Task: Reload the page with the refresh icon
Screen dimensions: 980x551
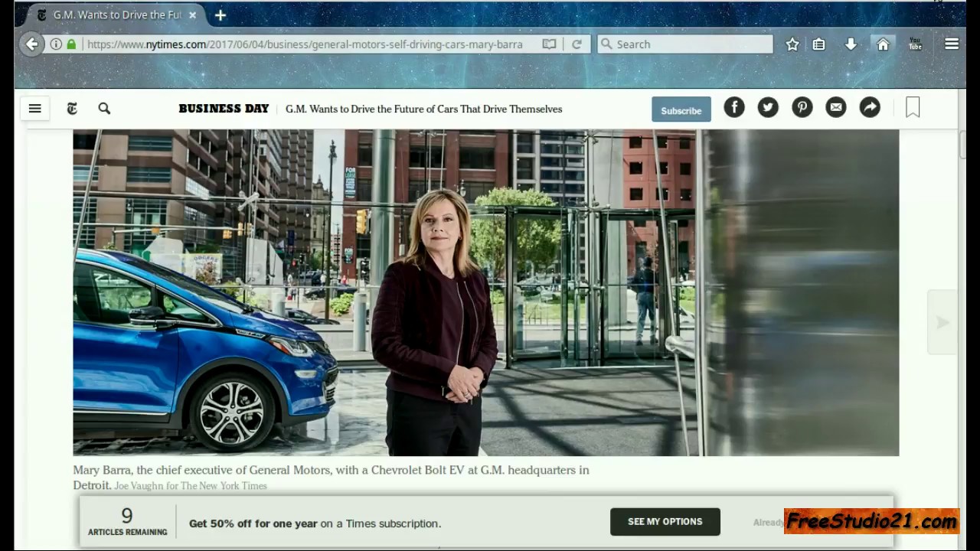Action: point(577,44)
